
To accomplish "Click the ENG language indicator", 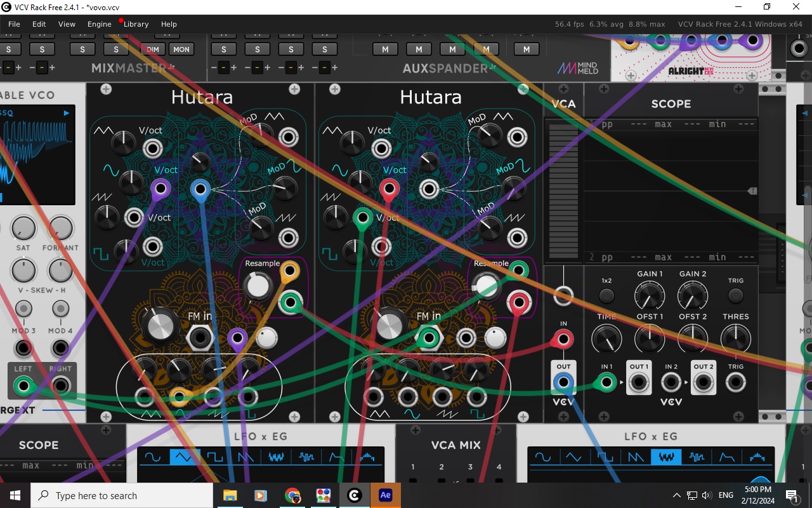I will coord(726,495).
